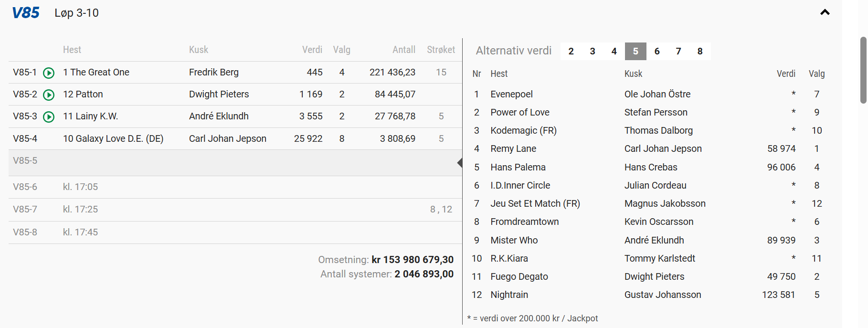The image size is (868, 328).
Task: Open the V85-7 row at 17:25
Action: click(234, 210)
